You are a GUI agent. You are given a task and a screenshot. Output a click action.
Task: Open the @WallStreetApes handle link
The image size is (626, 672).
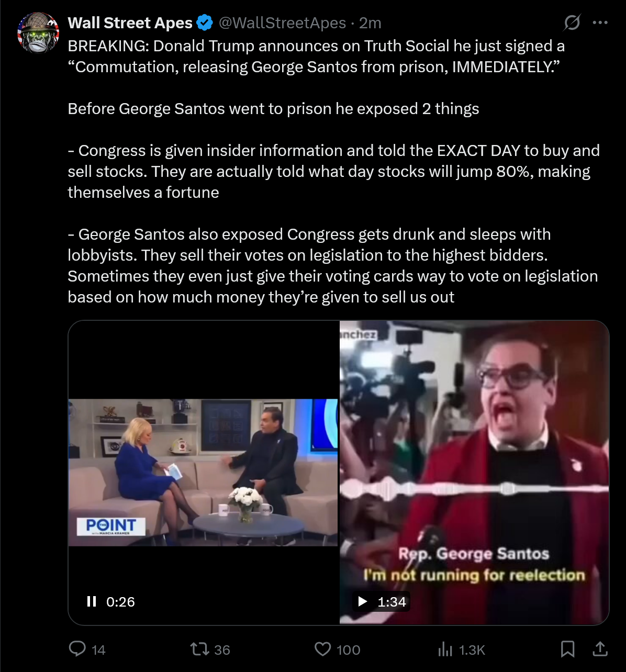click(282, 23)
